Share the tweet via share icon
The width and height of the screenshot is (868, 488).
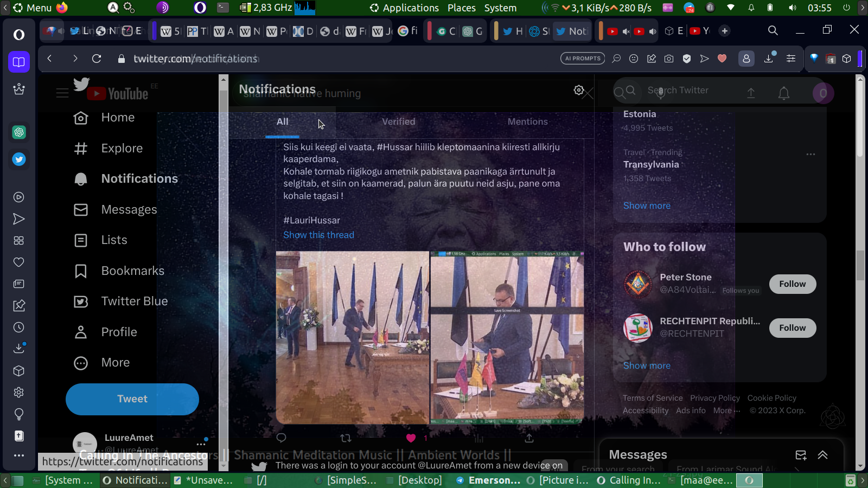click(529, 438)
